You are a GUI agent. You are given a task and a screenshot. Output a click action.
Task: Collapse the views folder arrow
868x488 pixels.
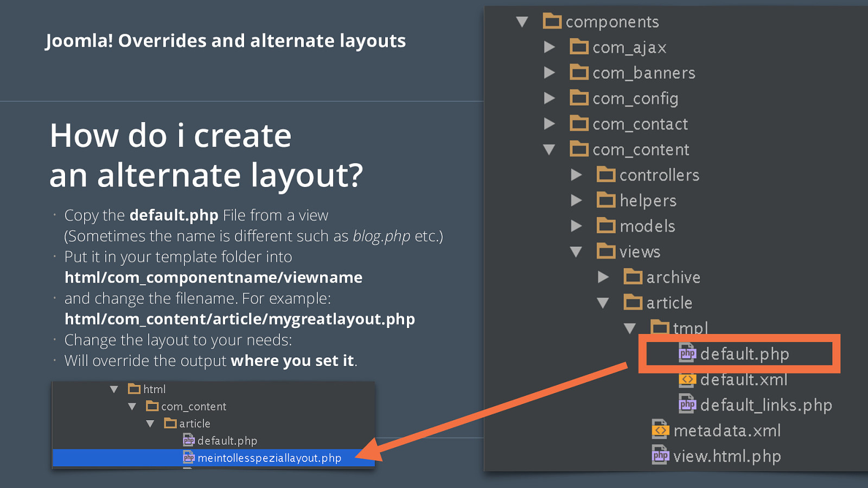576,252
